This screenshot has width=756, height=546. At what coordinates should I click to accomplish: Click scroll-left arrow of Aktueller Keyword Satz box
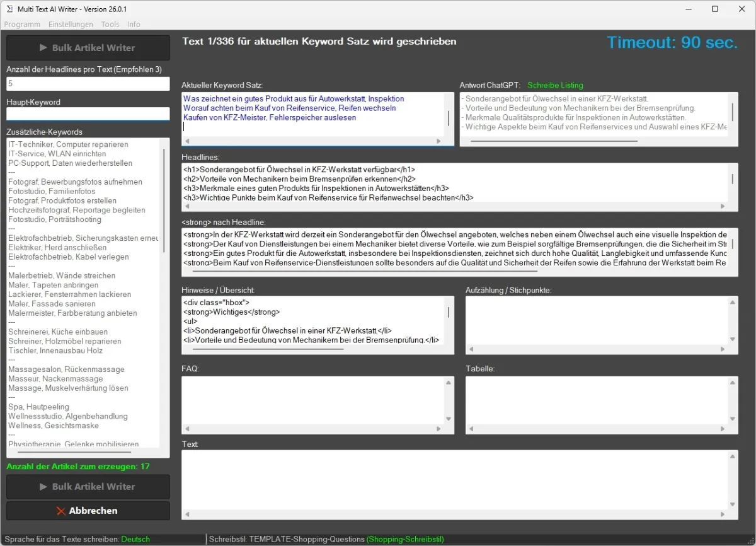coord(186,141)
